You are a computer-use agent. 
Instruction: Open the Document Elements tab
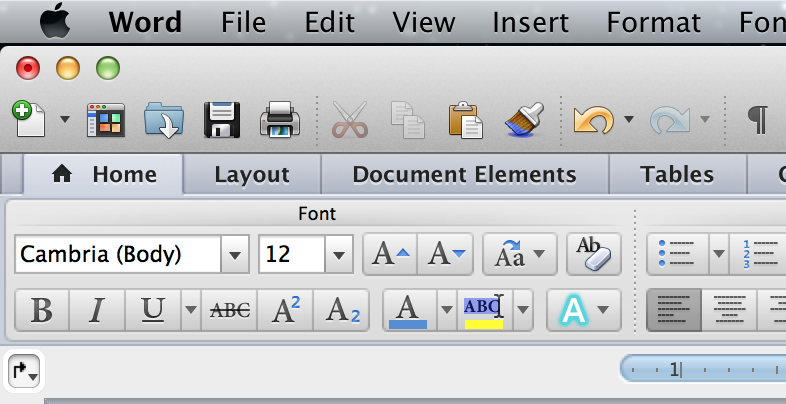tap(465, 174)
